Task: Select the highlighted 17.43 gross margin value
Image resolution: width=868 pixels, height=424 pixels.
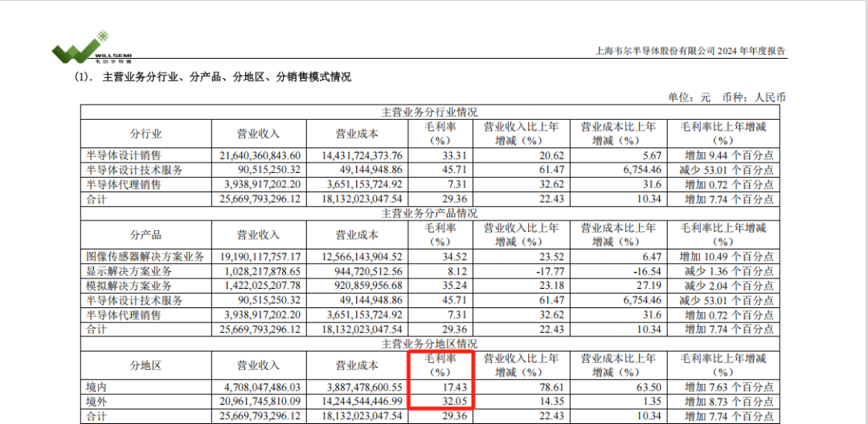Action: tap(439, 387)
